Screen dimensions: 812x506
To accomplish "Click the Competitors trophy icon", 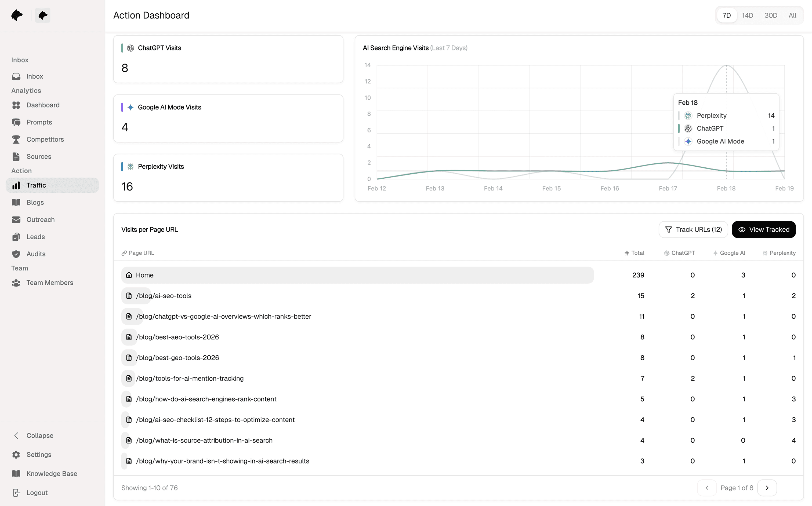I will (x=16, y=139).
